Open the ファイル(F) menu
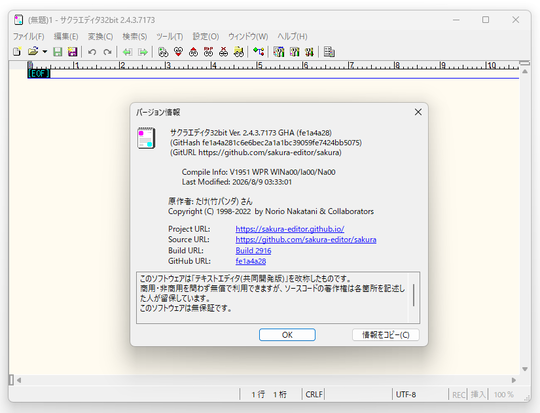Screen dimensions: 540x413 point(29,37)
